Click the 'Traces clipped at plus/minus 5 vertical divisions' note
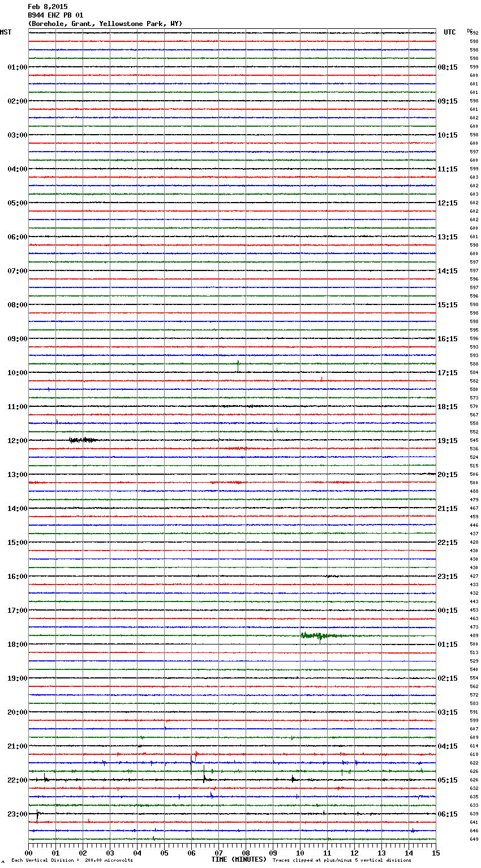This screenshot has width=481, height=868. pyautogui.click(x=342, y=860)
